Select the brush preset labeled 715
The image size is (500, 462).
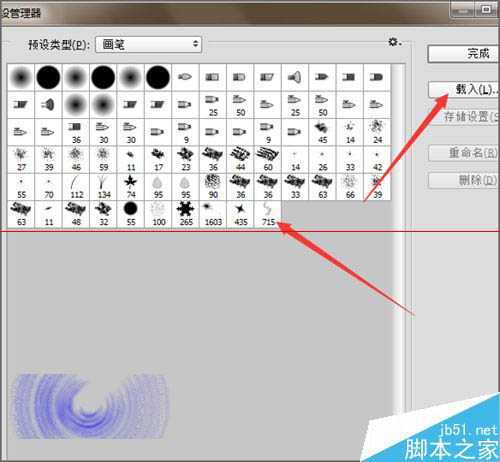[268, 214]
